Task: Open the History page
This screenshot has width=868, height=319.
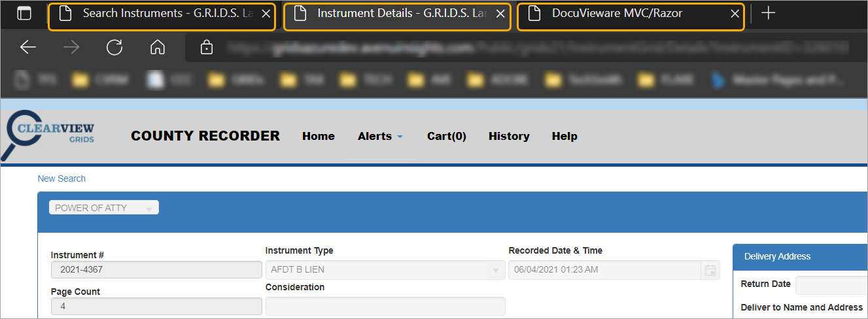Action: 509,136
